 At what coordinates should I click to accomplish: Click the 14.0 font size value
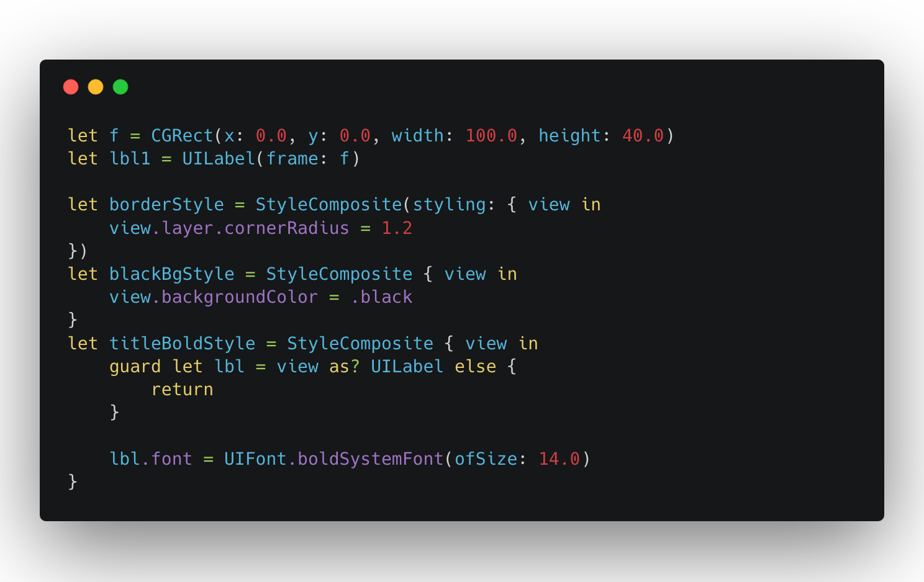click(x=559, y=459)
